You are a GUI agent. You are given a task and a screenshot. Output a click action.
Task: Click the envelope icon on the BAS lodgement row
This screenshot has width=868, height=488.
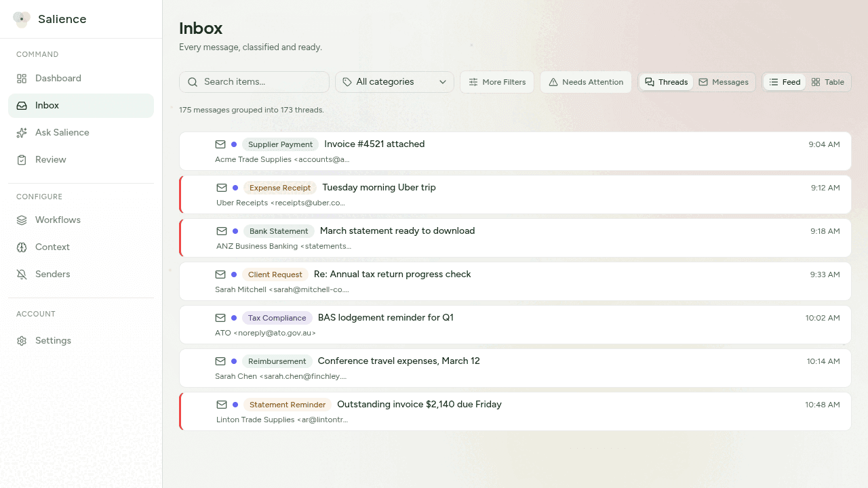pyautogui.click(x=220, y=318)
